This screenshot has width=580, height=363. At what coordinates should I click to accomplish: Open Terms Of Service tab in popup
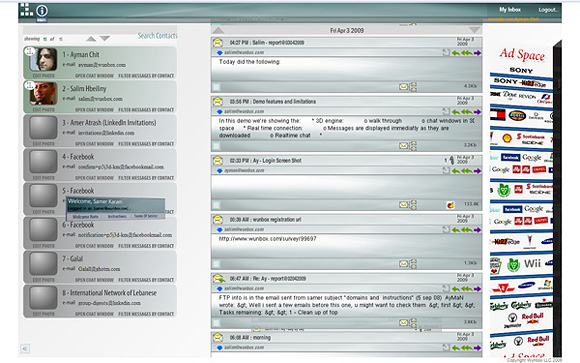pyautogui.click(x=146, y=216)
